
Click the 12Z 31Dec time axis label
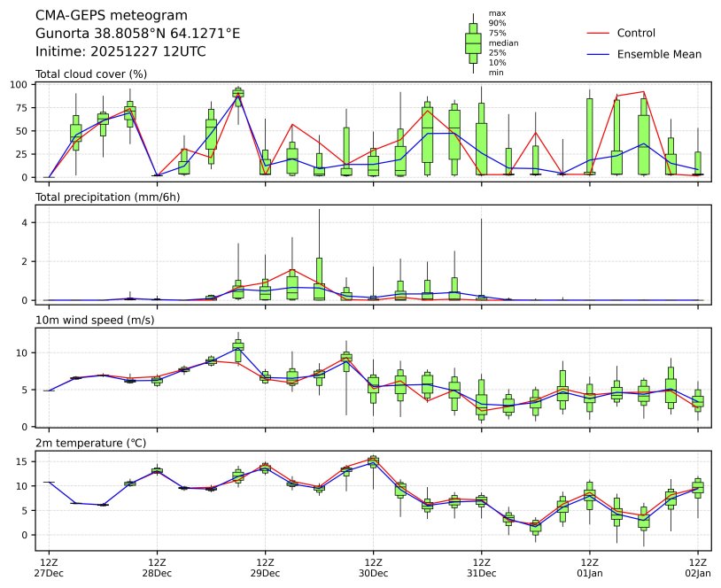(481, 568)
